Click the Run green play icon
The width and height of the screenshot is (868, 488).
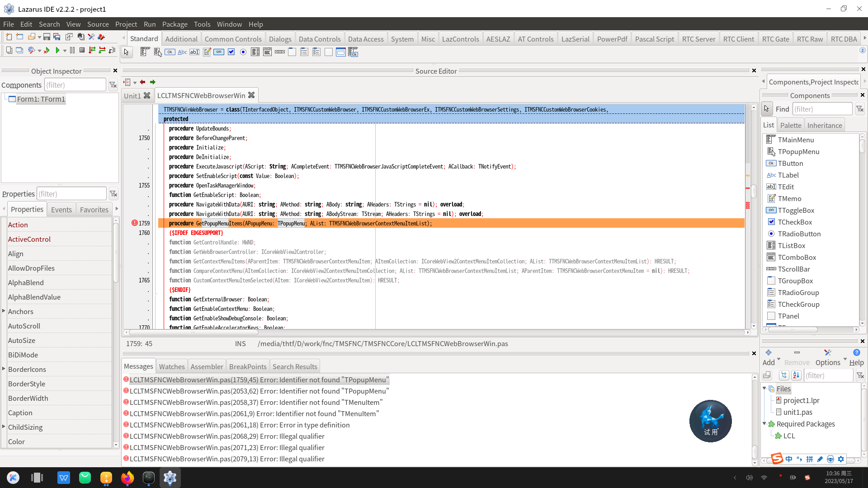pyautogui.click(x=57, y=50)
